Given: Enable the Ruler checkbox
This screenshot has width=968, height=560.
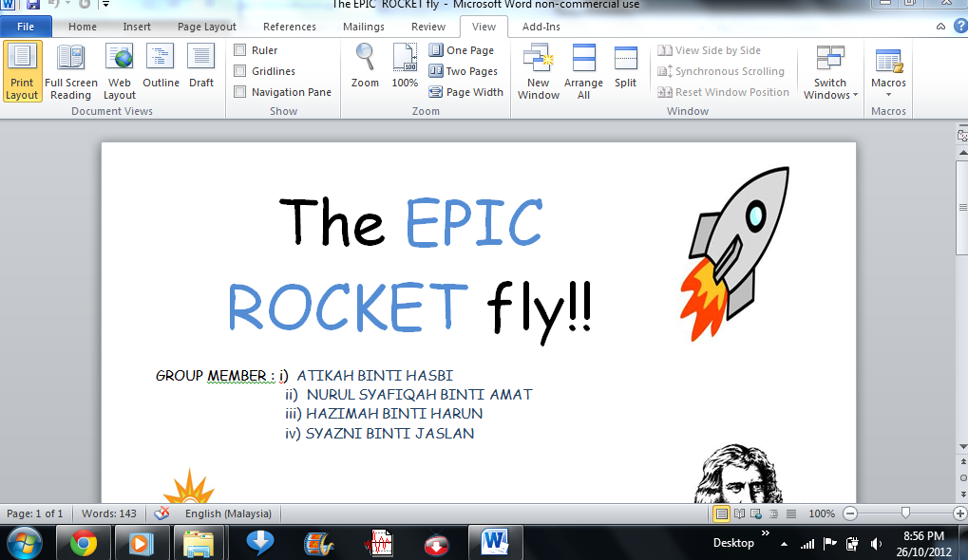Looking at the screenshot, I should (240, 50).
